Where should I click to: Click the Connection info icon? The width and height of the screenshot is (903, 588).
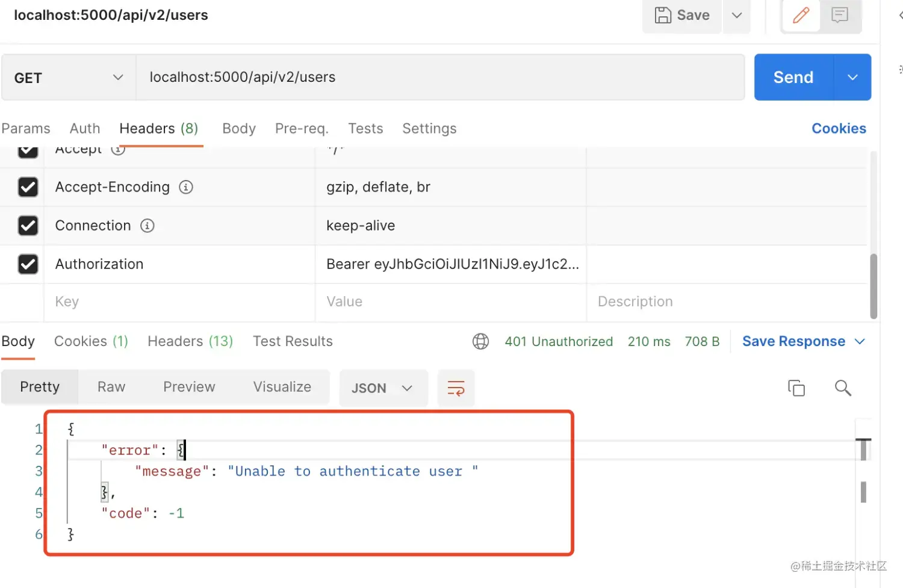pyautogui.click(x=147, y=226)
